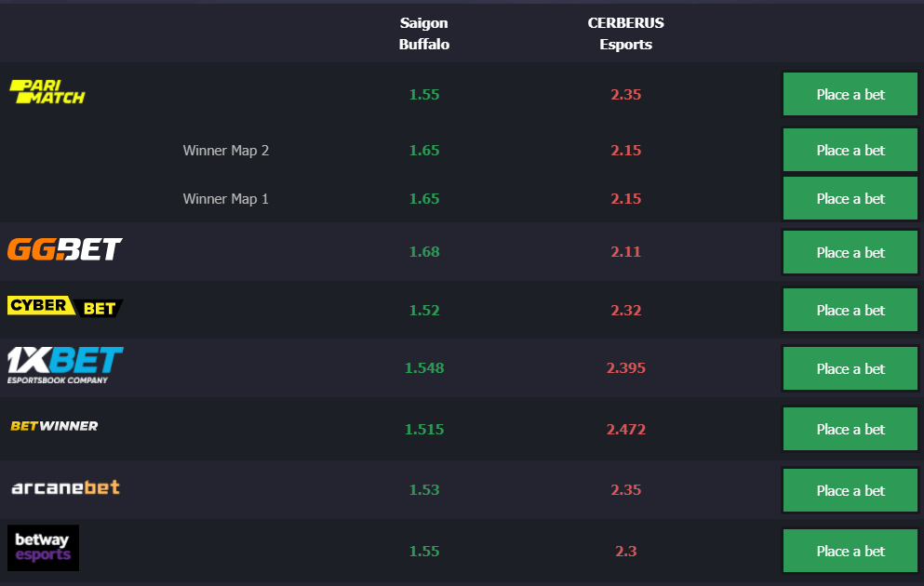924x586 pixels.
Task: Place a bet in Parimatch row
Action: [x=850, y=94]
